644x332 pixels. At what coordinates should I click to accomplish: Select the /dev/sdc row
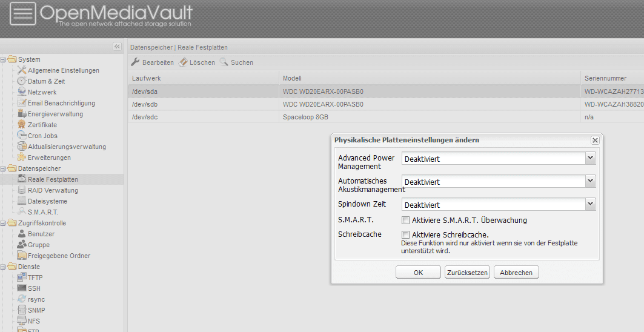coord(386,117)
